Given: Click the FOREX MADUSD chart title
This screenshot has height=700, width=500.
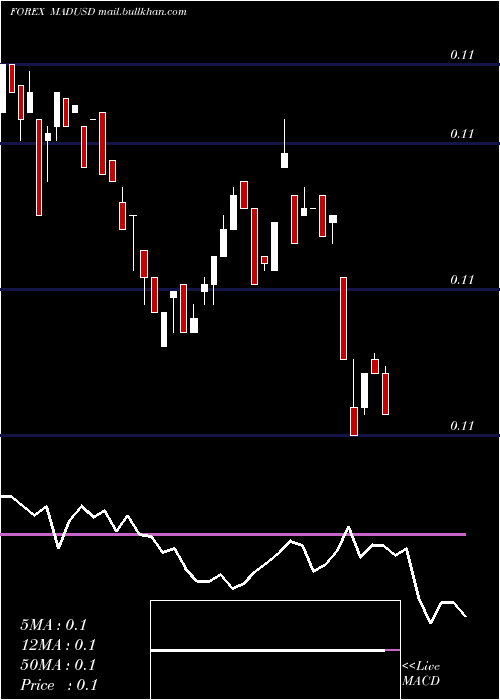Looking at the screenshot, I should [53, 12].
